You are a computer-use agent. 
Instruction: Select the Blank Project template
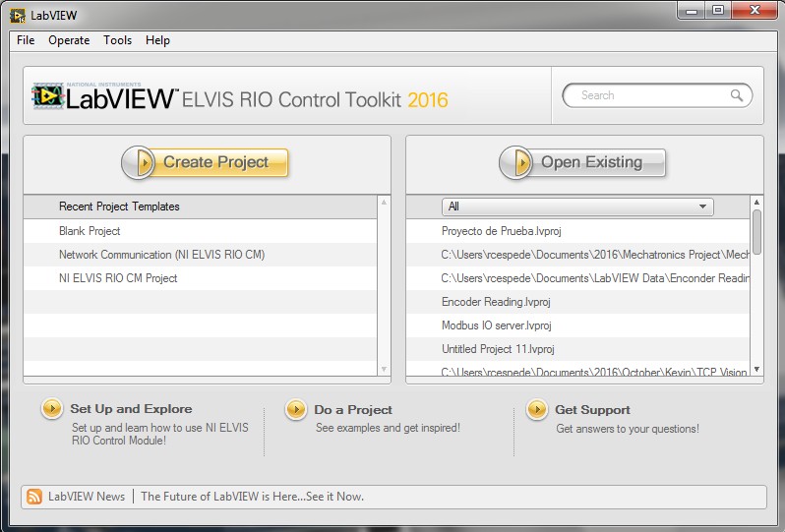90,231
